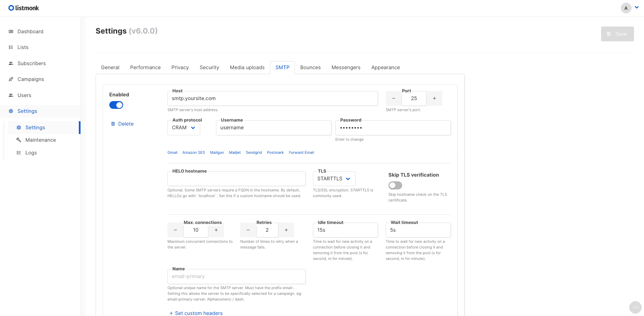The height and width of the screenshot is (316, 644).
Task: Select the Maintenance wrench item
Action: pyautogui.click(x=40, y=140)
